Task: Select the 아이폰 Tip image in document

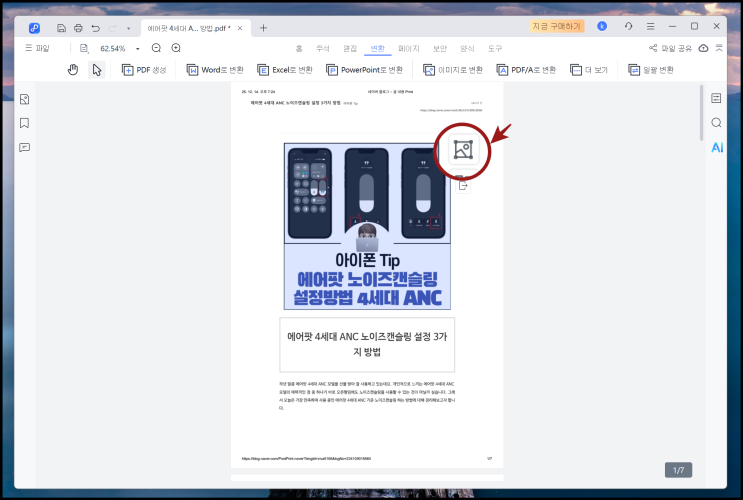Action: pyautogui.click(x=367, y=227)
